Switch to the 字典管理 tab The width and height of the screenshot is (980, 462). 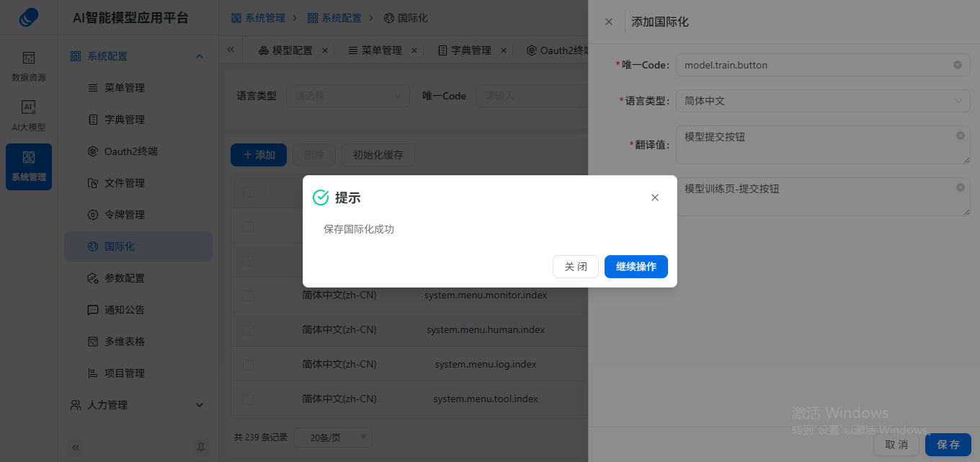(x=465, y=50)
